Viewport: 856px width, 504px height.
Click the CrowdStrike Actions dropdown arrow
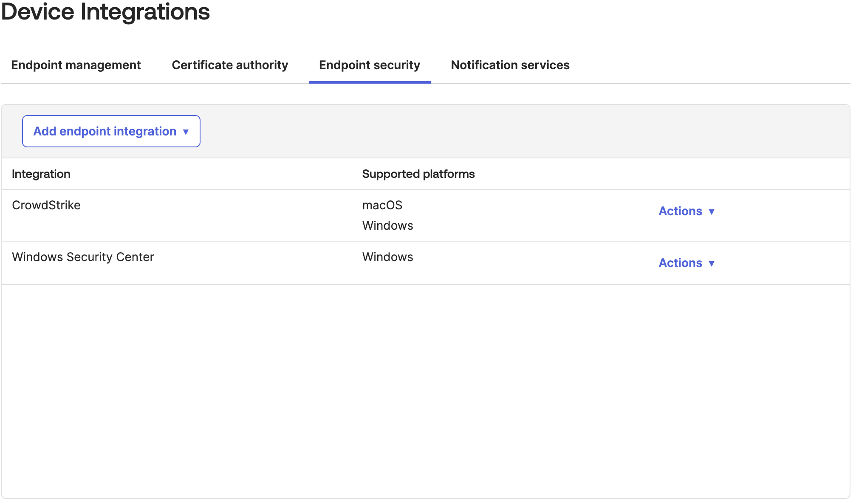click(712, 212)
